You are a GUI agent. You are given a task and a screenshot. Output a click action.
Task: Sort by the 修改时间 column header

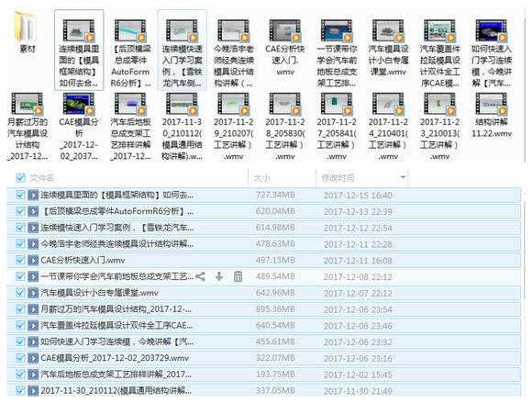338,178
